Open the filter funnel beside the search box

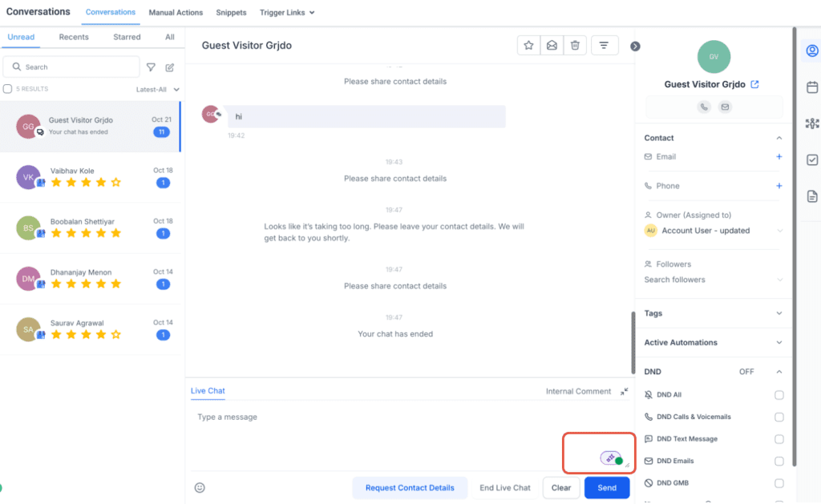[151, 67]
